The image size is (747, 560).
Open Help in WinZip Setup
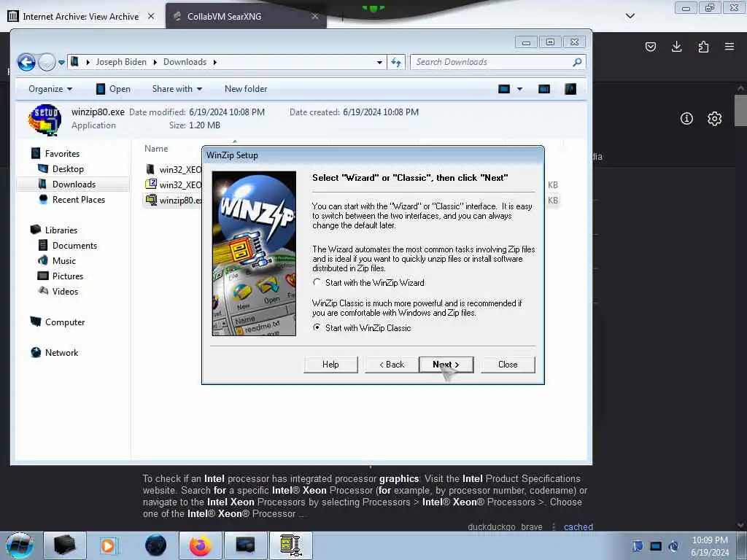330,365
